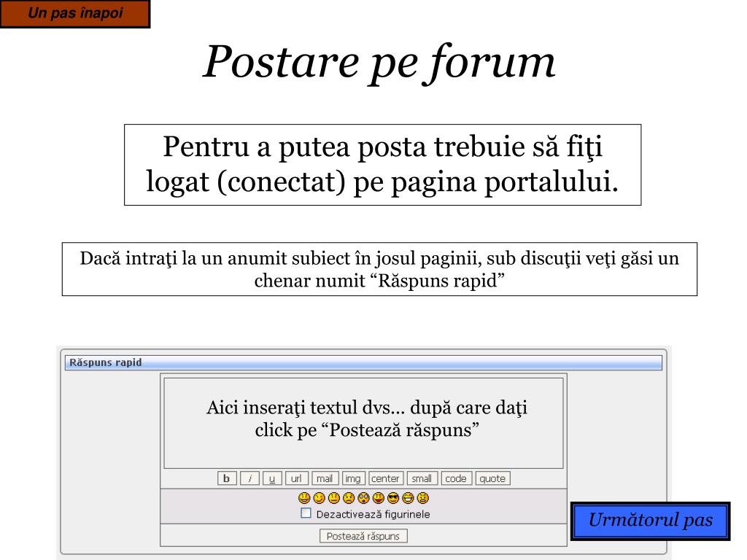
Task: Insert the neutral straight-mouth emoticon
Action: click(x=334, y=498)
